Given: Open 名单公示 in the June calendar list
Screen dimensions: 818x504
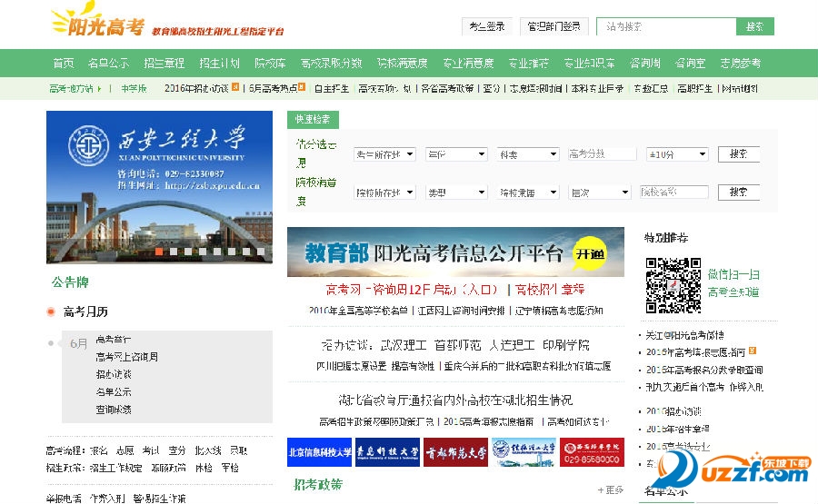Looking at the screenshot, I should tap(114, 392).
